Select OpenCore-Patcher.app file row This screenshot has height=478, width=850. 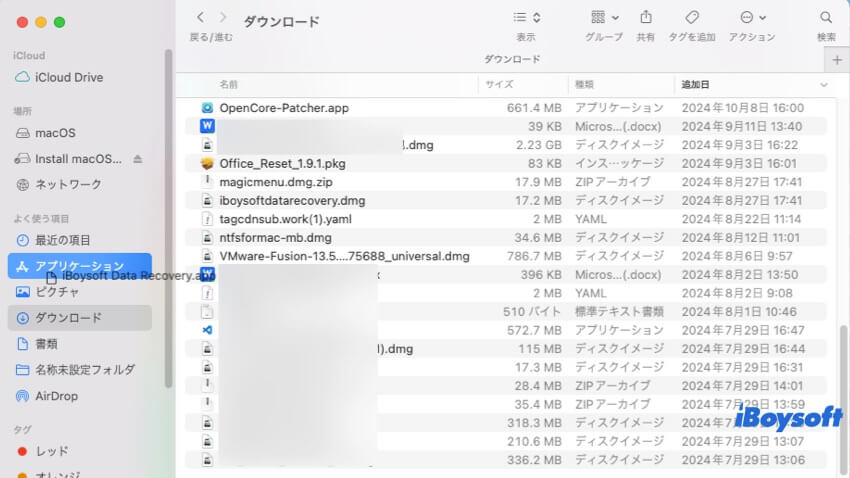coord(505,108)
